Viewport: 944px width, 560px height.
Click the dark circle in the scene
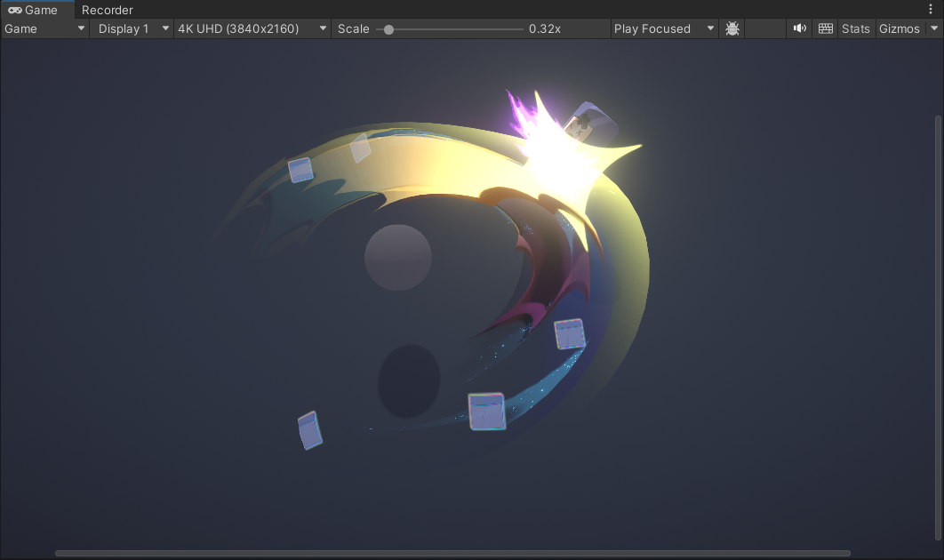coord(409,381)
